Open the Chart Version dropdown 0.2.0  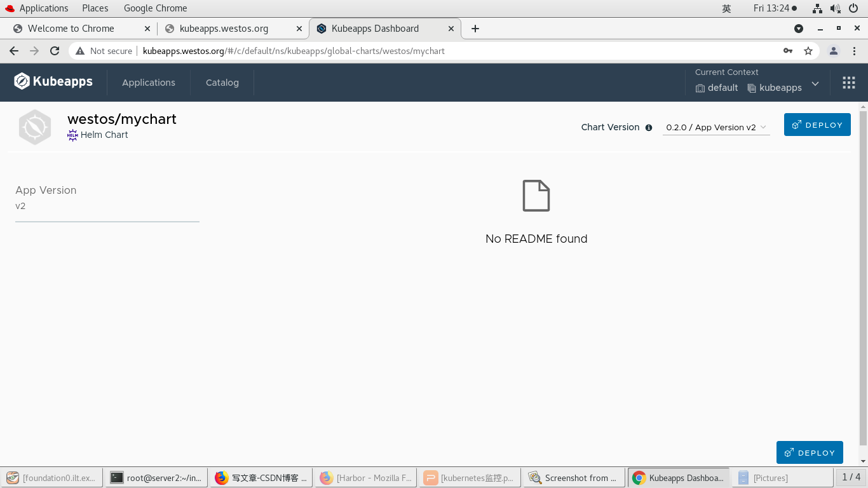[x=716, y=127]
